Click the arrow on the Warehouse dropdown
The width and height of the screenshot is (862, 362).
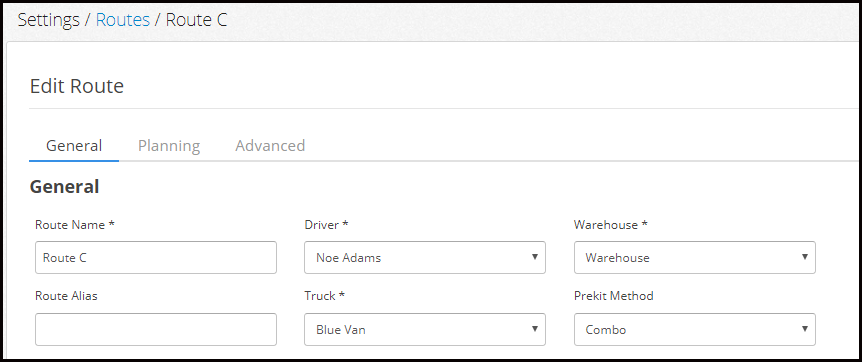click(804, 257)
